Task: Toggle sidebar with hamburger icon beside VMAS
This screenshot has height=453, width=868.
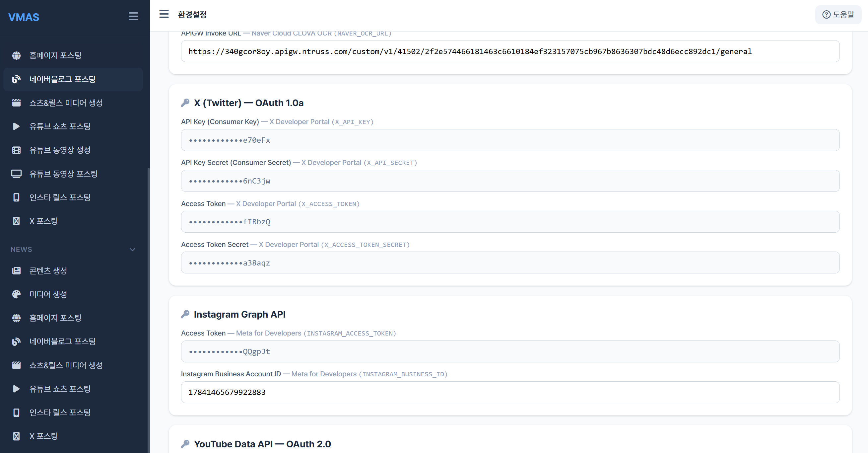Action: pos(133,16)
